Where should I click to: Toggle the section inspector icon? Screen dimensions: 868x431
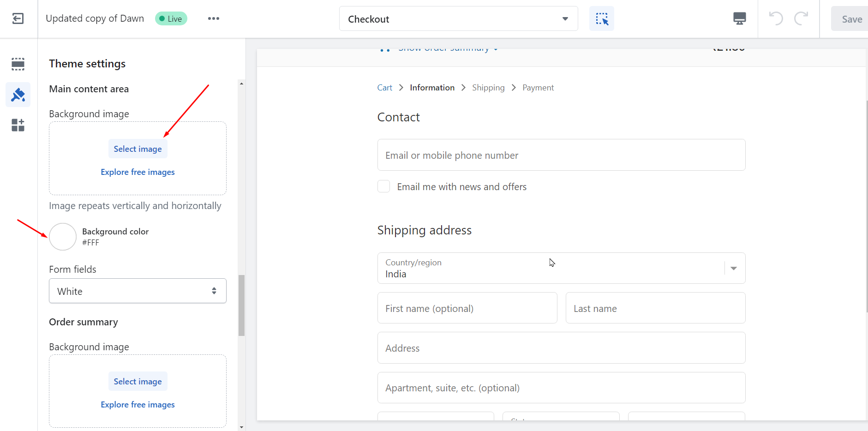coord(601,19)
